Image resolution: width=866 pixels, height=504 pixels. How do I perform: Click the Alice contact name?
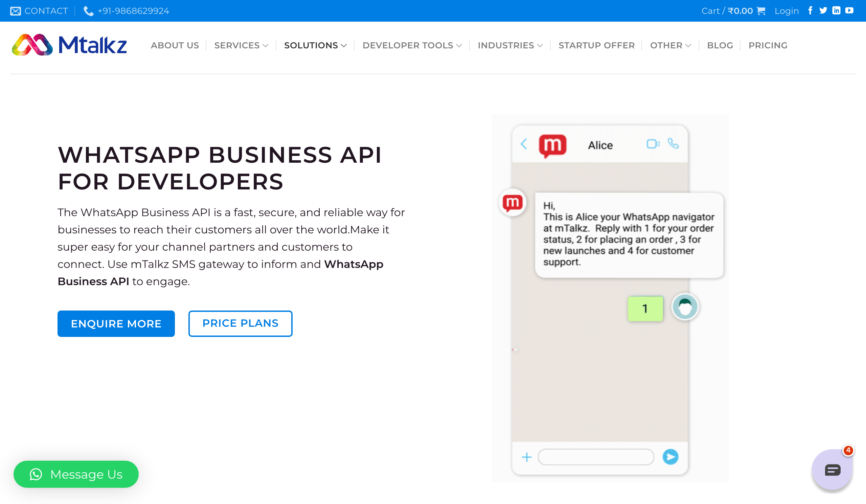(600, 145)
